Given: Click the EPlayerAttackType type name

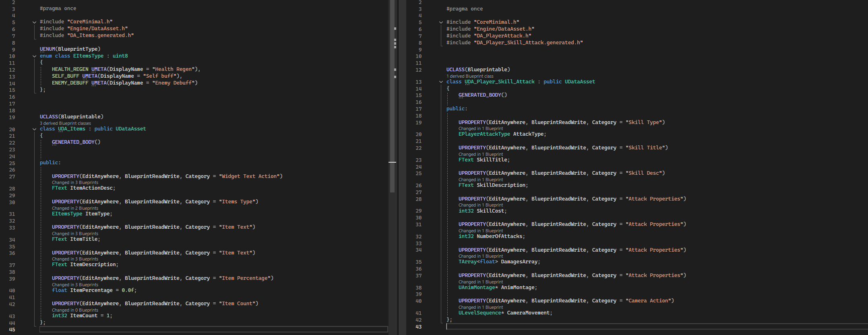Looking at the screenshot, I should pos(484,134).
